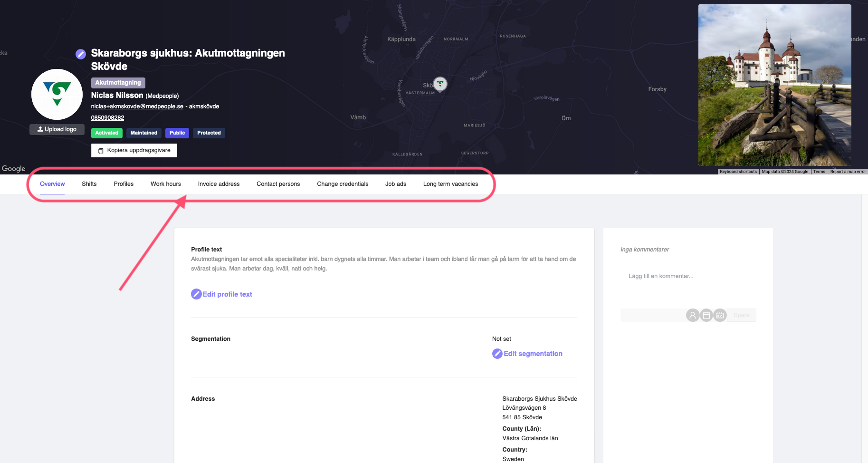Open the castle photo thumbnail
Image resolution: width=868 pixels, height=463 pixels.
click(x=774, y=85)
